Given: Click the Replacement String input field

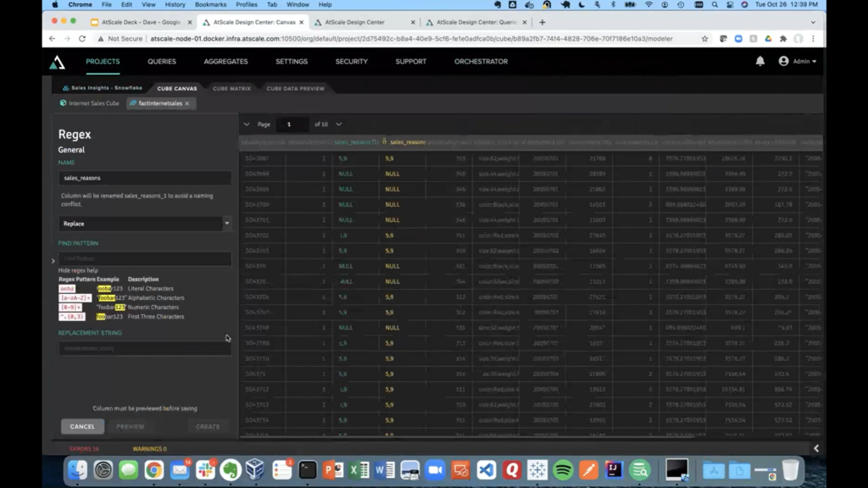Looking at the screenshot, I should [144, 348].
